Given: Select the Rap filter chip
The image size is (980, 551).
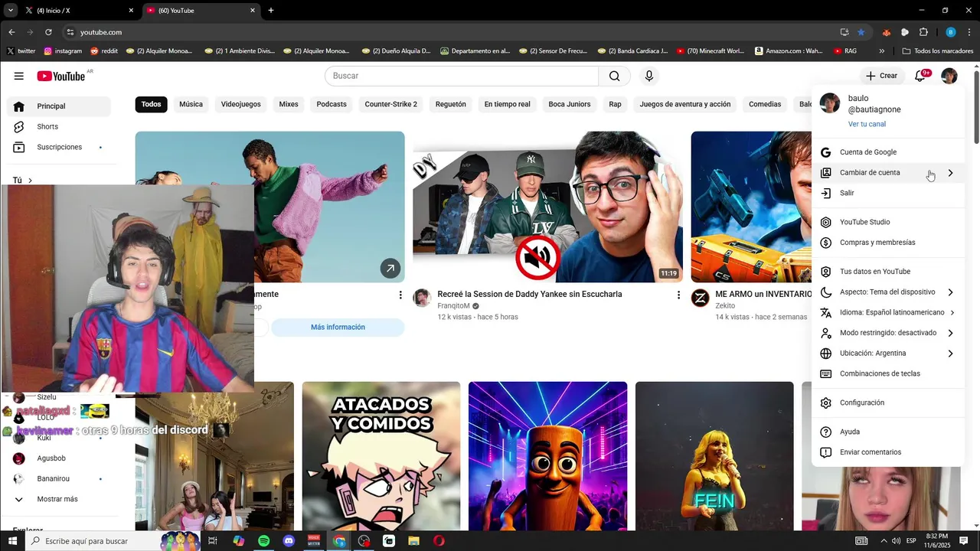Looking at the screenshot, I should [x=615, y=104].
